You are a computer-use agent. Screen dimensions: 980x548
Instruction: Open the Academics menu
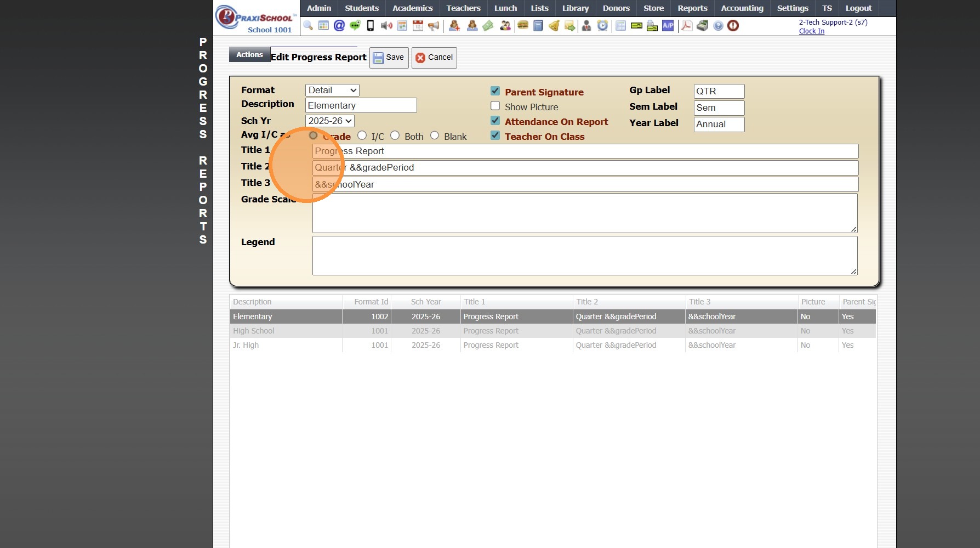(413, 8)
